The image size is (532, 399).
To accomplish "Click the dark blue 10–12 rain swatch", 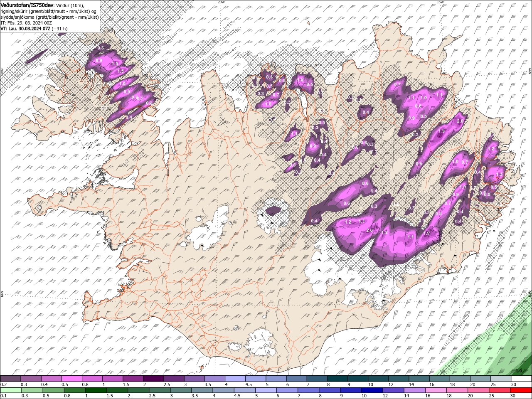I will [x=372, y=390].
